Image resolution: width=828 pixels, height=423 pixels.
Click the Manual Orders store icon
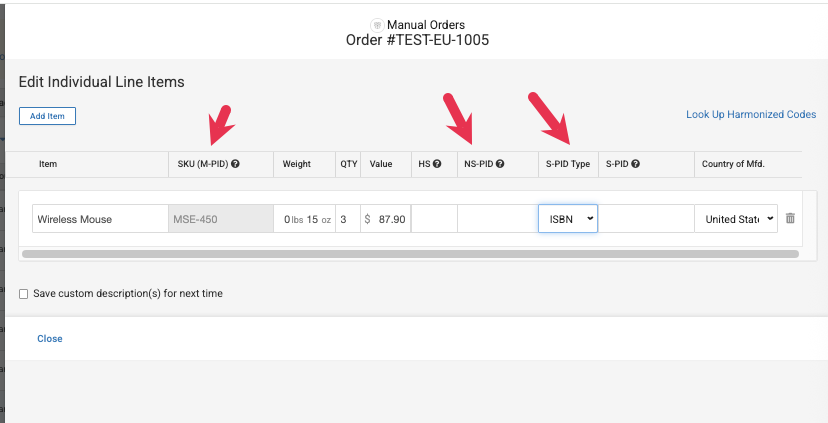point(377,25)
